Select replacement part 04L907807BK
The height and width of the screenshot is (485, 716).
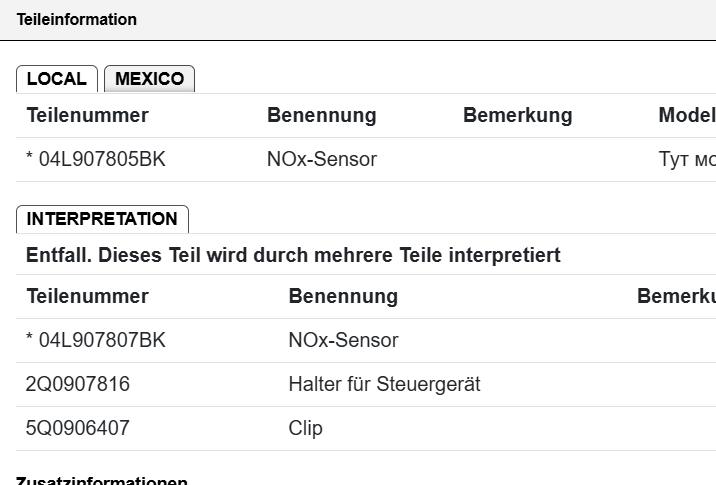96,340
